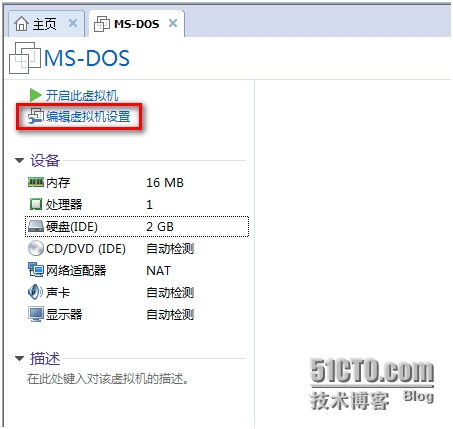
Task: Click the network adapter icon
Action: coord(36,270)
